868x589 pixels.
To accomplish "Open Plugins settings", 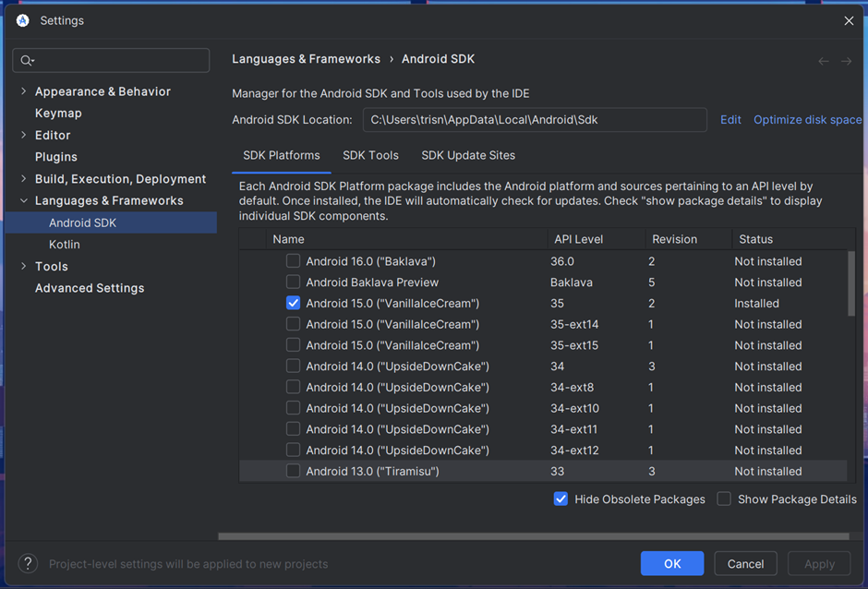I will pos(56,157).
